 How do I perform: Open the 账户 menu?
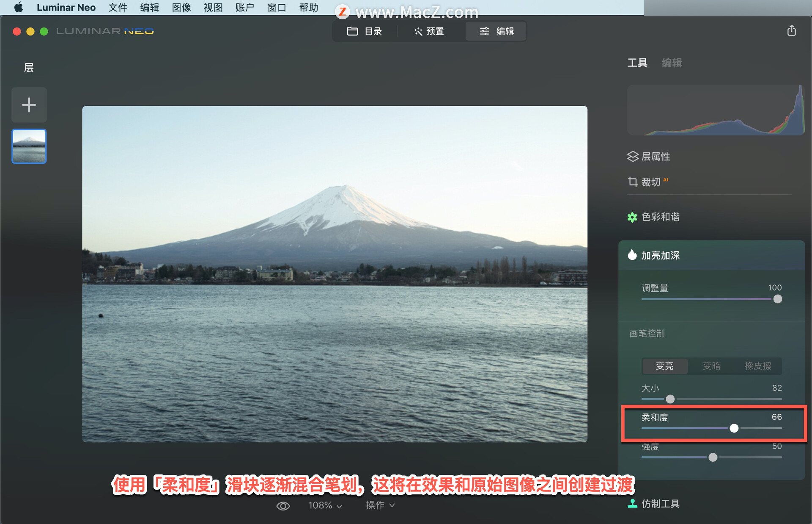pyautogui.click(x=245, y=7)
